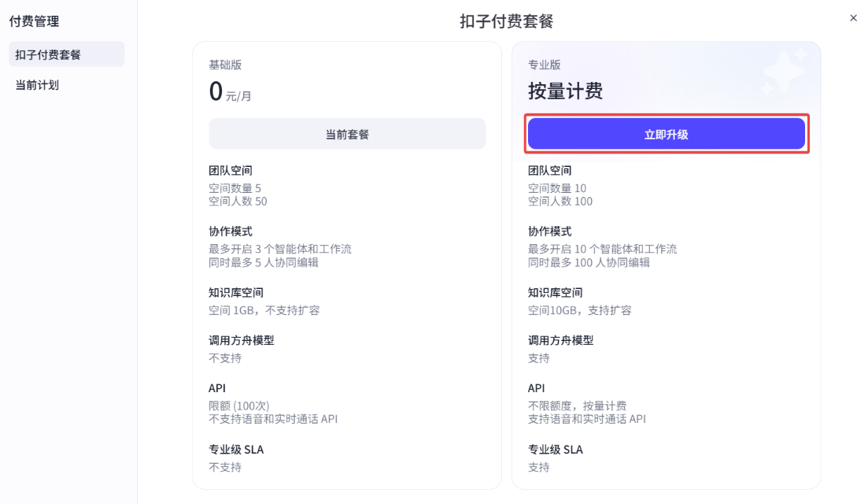Click 空间数量 5 in 基础版

click(x=235, y=188)
